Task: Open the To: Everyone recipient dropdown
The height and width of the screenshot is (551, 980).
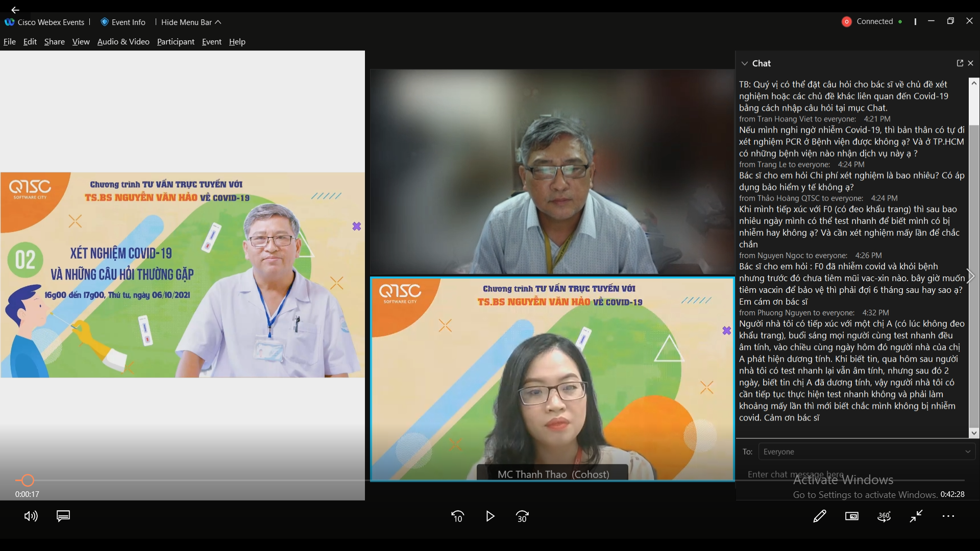Action: 867,452
